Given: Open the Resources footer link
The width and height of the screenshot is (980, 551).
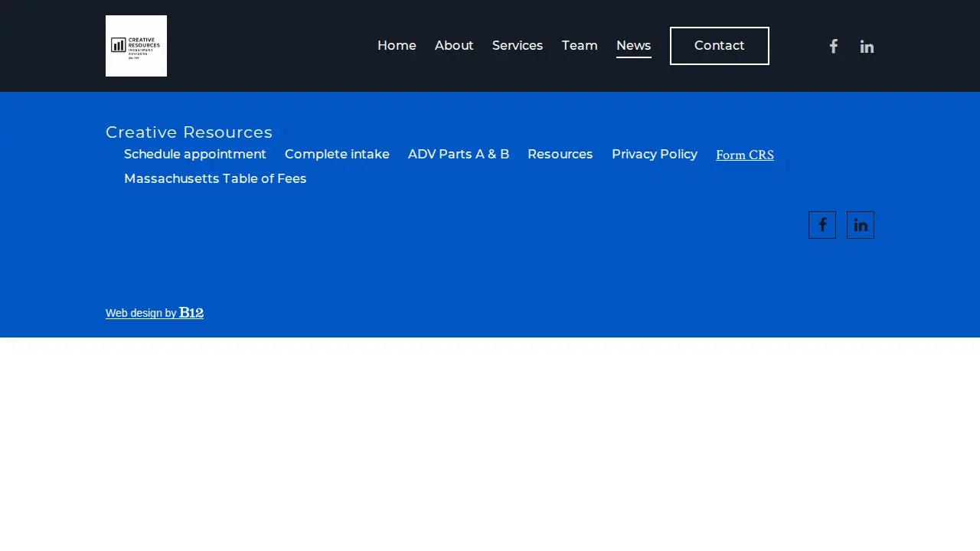Looking at the screenshot, I should coord(560,155).
